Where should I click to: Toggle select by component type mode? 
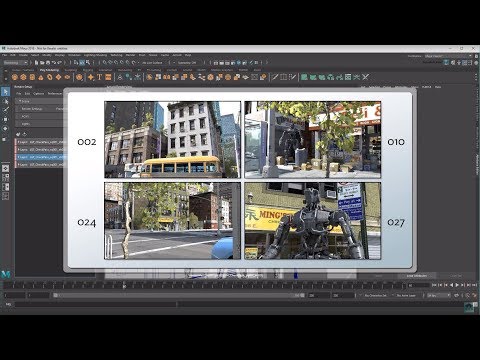[88, 62]
